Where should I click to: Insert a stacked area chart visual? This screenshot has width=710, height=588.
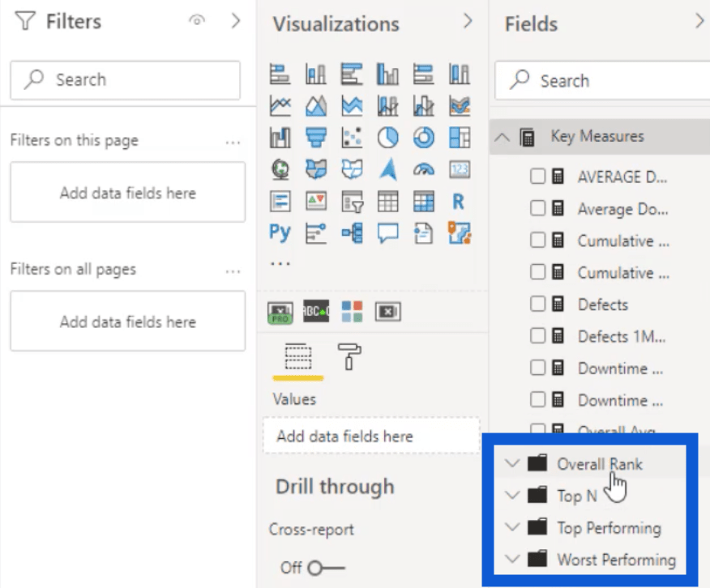click(x=352, y=106)
